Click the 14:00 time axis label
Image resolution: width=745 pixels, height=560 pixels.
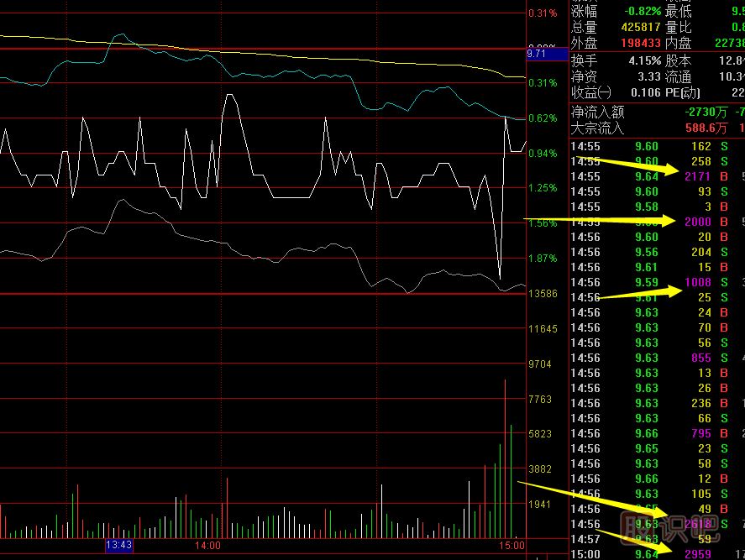coord(207,546)
